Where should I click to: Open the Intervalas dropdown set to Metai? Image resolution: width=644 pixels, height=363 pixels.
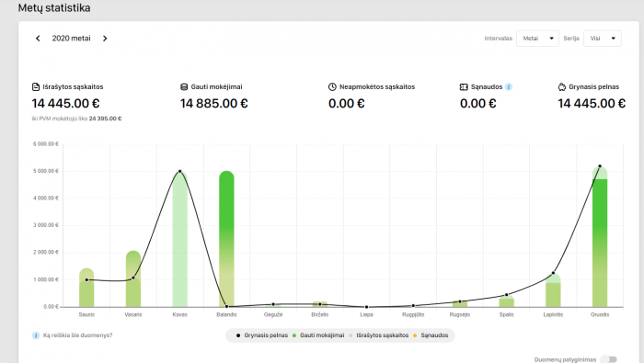pos(537,39)
